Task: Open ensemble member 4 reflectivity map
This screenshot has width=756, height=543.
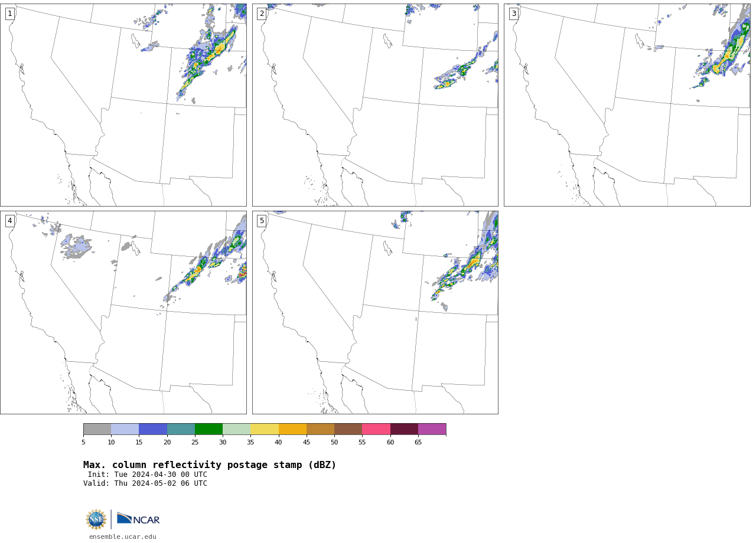Action: tap(123, 312)
